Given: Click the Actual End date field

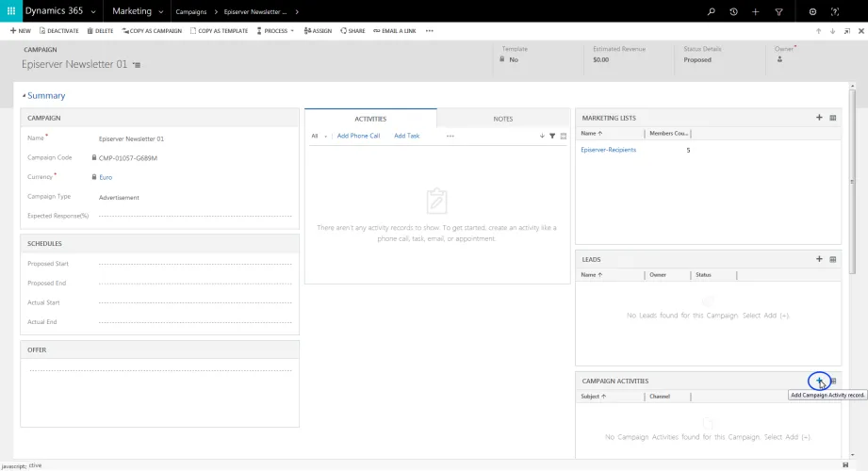Looking at the screenshot, I should coord(195,322).
